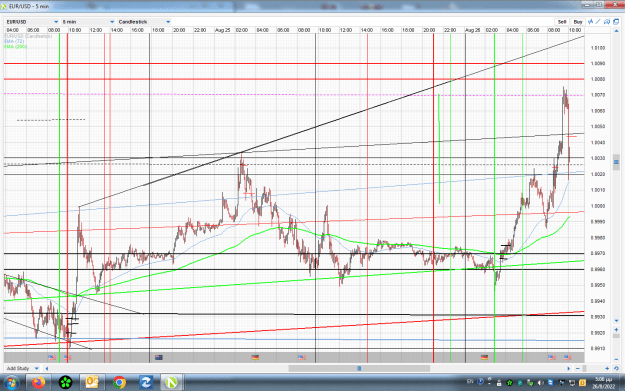625x391 pixels.
Task: Click the 1.0090 price axis label
Action: (x=598, y=63)
